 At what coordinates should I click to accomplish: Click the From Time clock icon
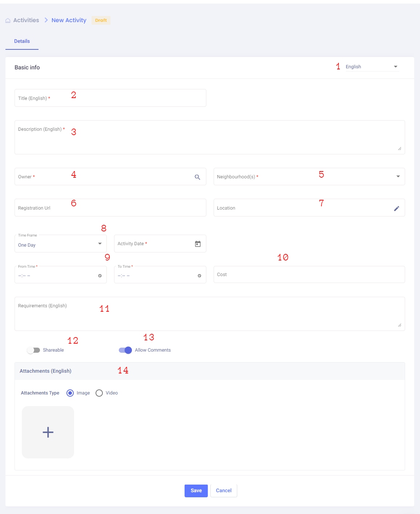pos(100,276)
